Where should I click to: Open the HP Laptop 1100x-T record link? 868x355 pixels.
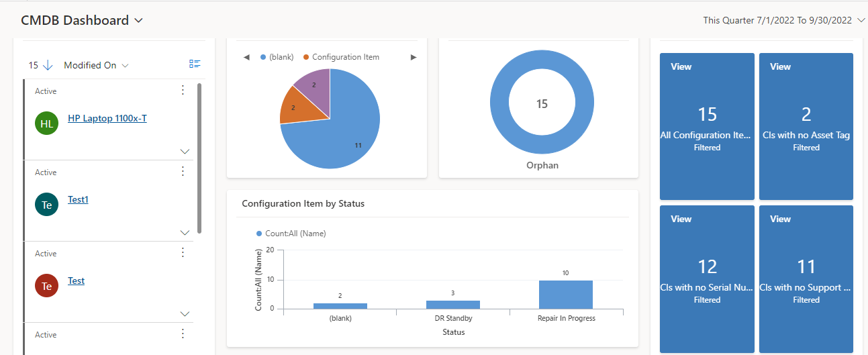(107, 118)
